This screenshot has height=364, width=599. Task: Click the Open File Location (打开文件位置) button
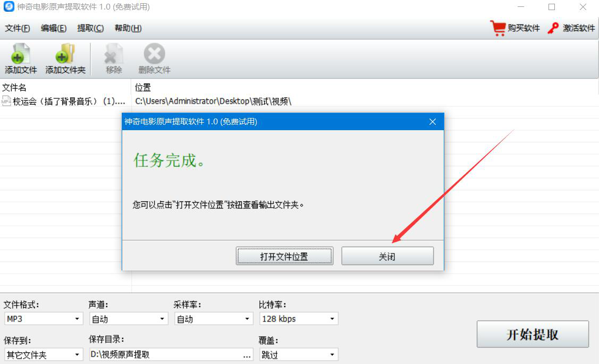(x=284, y=256)
